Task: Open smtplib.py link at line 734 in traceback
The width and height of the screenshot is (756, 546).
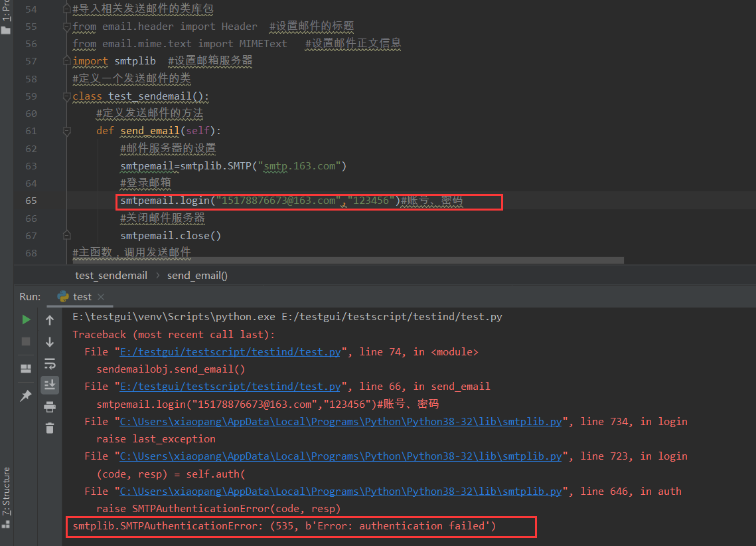Action: click(x=340, y=422)
